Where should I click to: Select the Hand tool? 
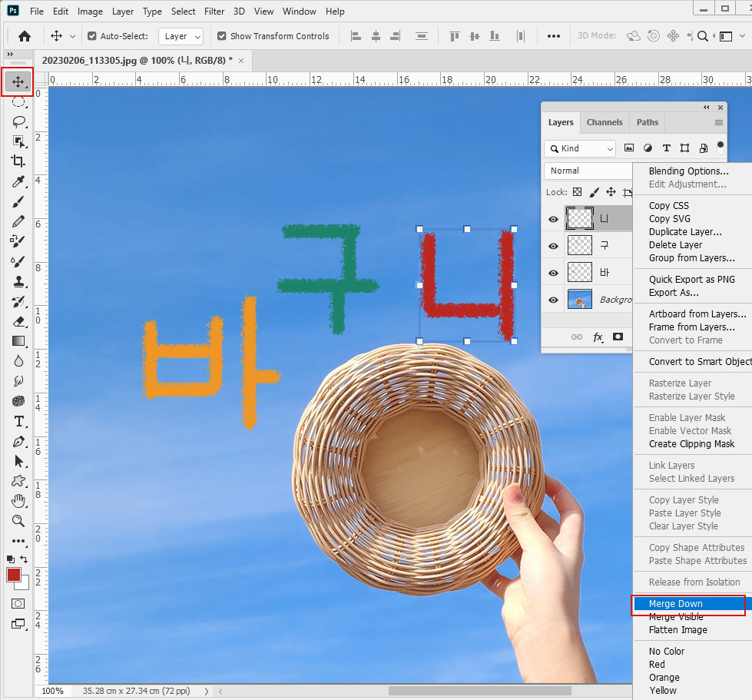point(18,501)
